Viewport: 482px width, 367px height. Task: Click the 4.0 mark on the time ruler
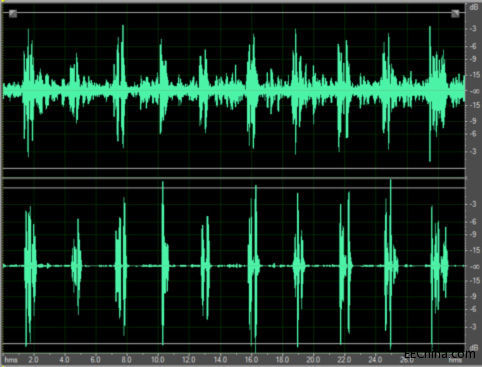[x=64, y=360]
